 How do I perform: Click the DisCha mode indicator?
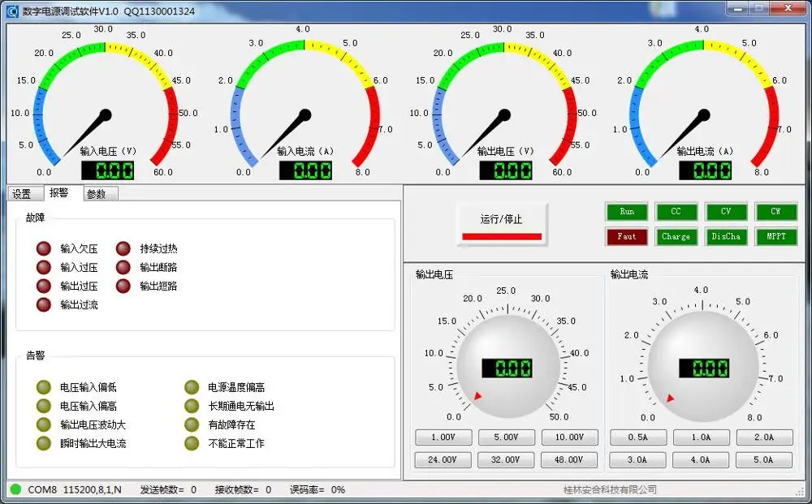point(725,236)
